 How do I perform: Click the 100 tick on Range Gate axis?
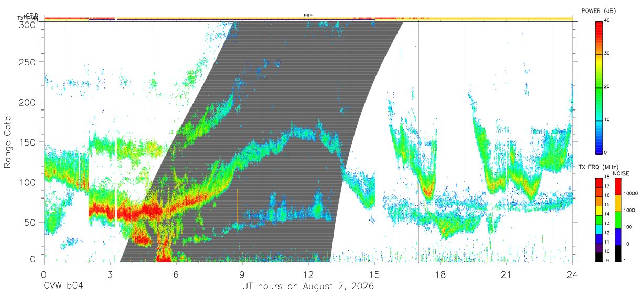28,182
